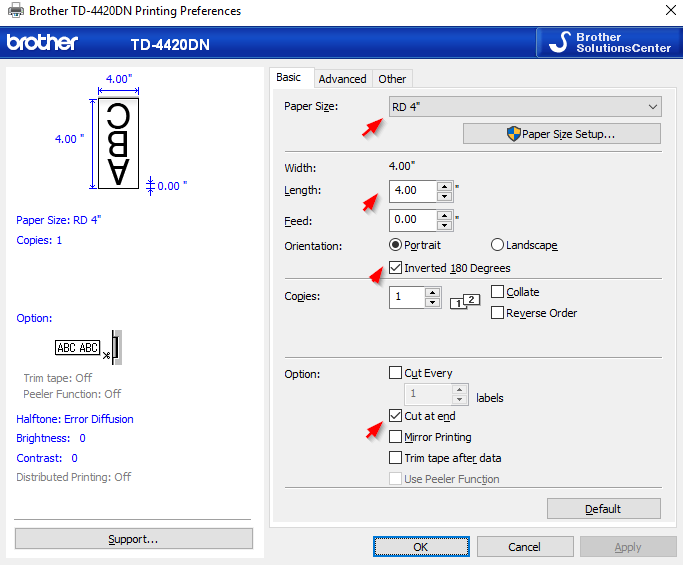683x565 pixels.
Task: Click the 'Contrast: 0' text
Action: [x=47, y=458]
